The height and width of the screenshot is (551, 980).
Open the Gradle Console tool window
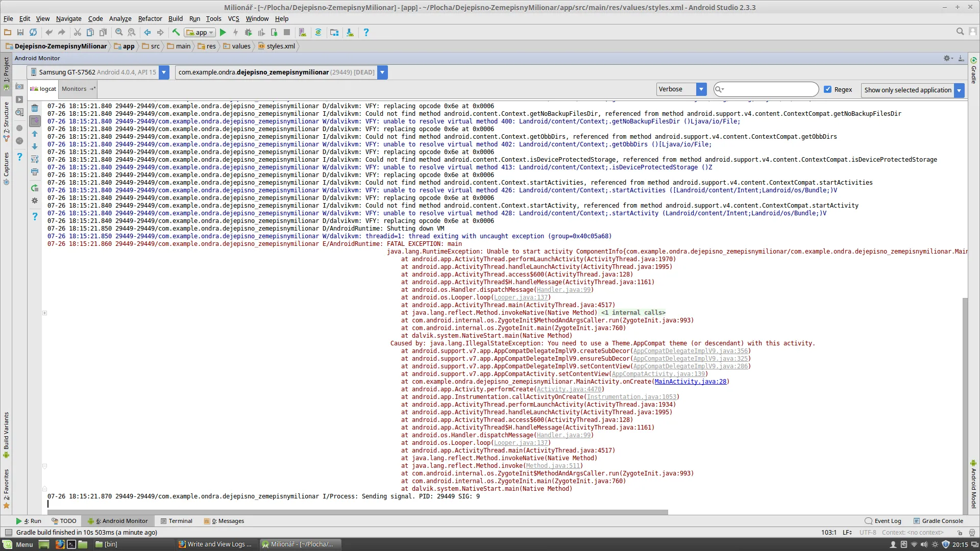pyautogui.click(x=938, y=521)
